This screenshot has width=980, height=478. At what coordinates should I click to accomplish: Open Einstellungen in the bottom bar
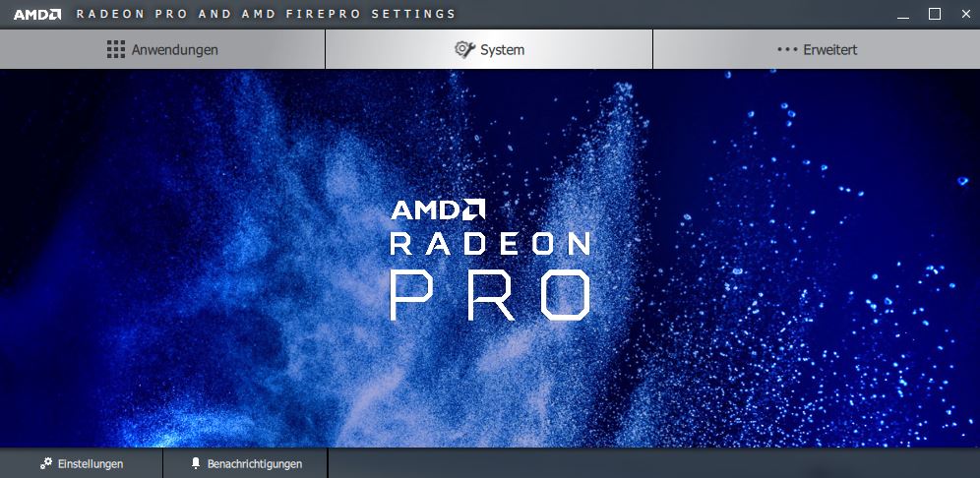82,463
